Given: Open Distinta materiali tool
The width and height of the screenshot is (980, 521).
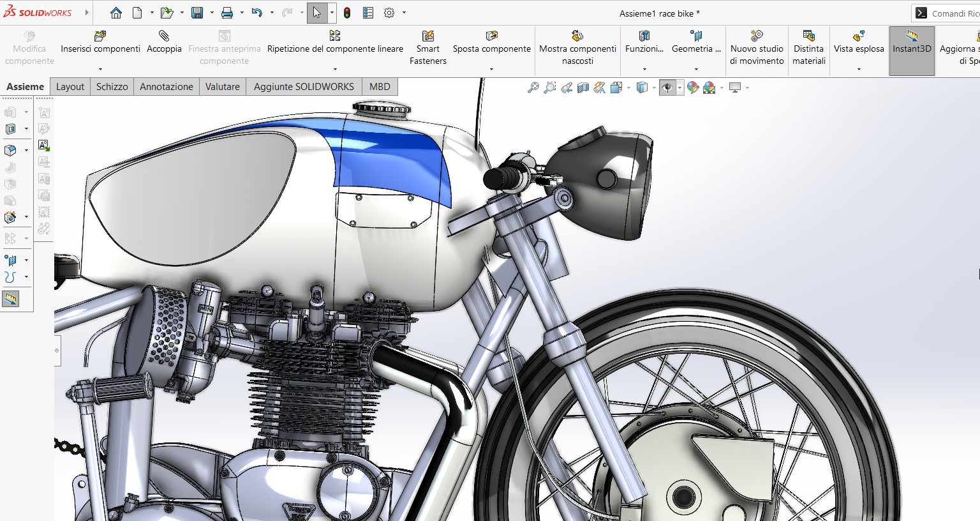Looking at the screenshot, I should [809, 48].
